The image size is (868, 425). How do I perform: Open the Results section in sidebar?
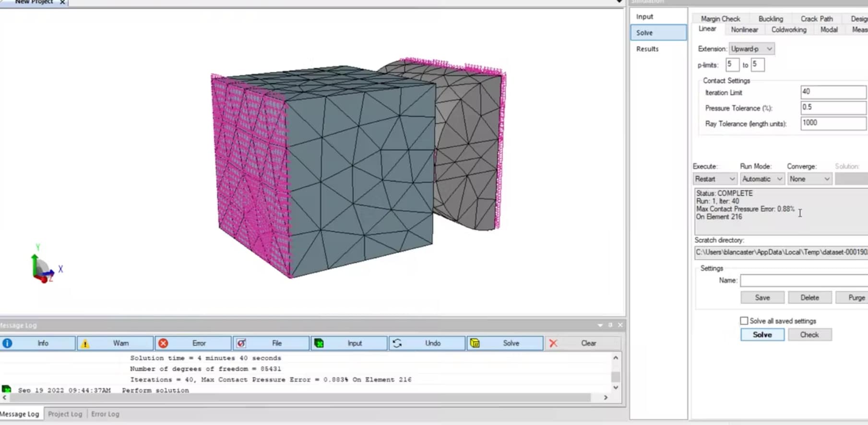coord(647,49)
